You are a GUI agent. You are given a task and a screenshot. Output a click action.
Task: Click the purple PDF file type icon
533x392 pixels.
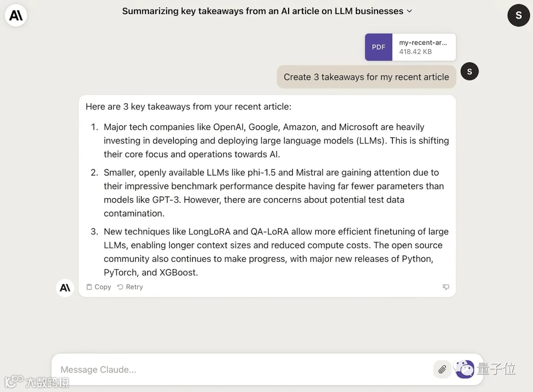point(379,47)
